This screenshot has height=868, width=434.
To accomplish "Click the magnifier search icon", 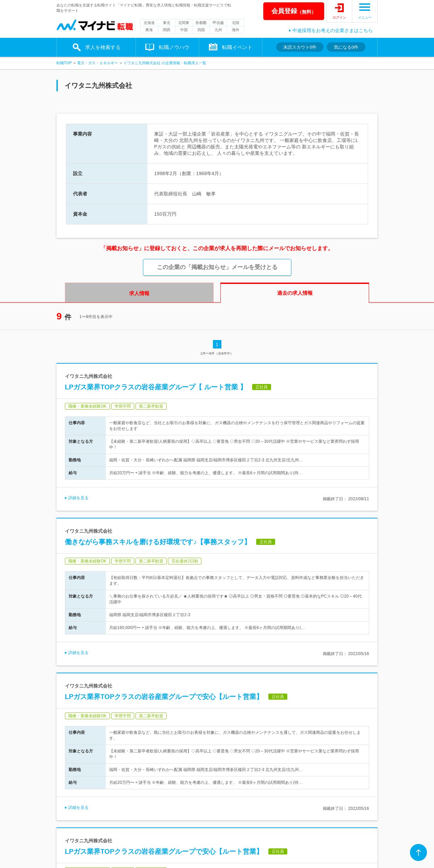I will (x=76, y=47).
